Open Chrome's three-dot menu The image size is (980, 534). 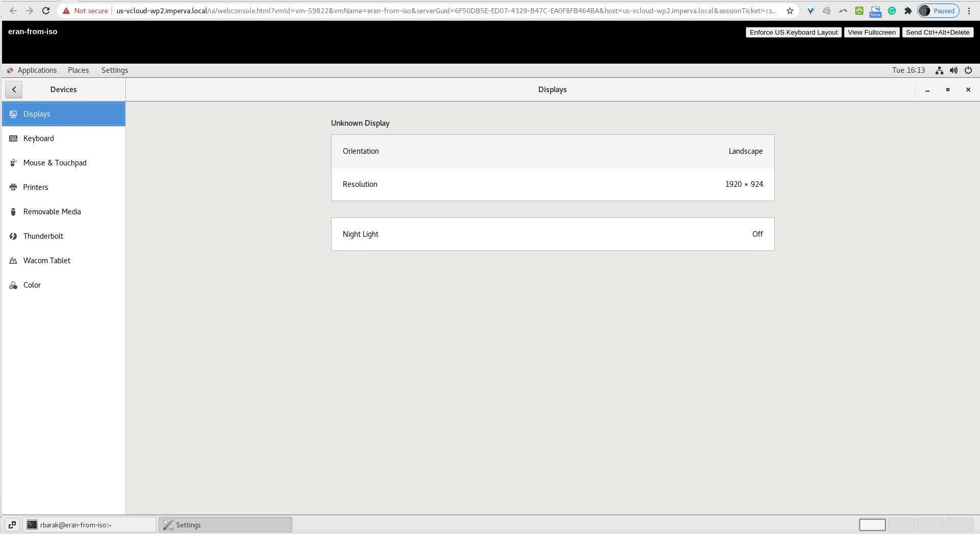[969, 10]
